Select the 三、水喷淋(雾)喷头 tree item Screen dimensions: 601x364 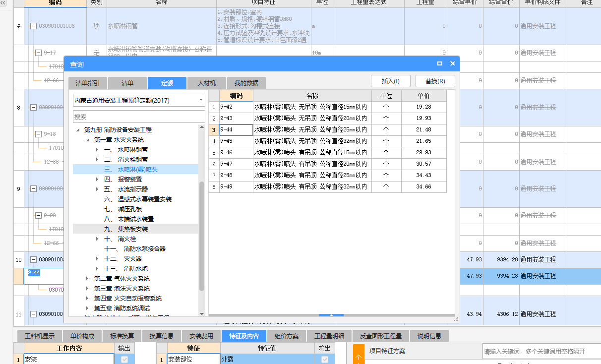point(131,170)
